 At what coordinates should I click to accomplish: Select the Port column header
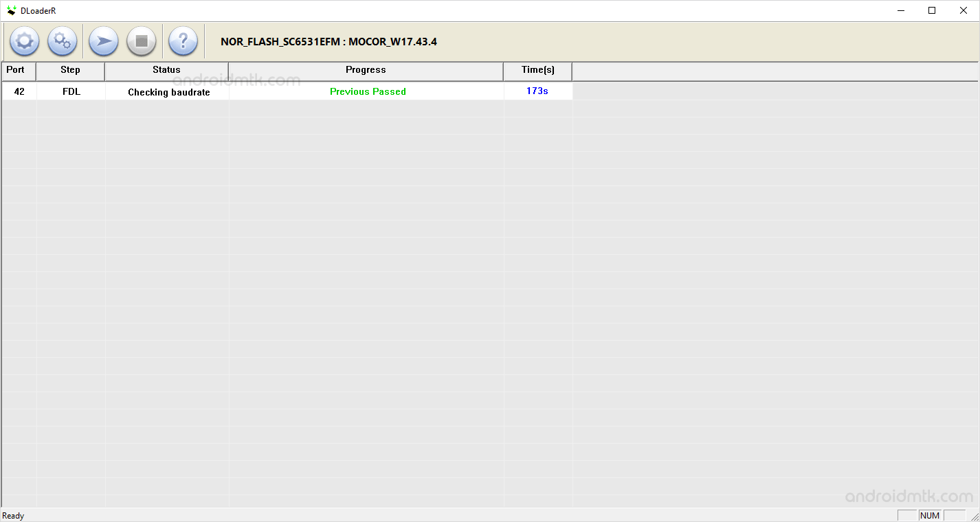[19, 71]
